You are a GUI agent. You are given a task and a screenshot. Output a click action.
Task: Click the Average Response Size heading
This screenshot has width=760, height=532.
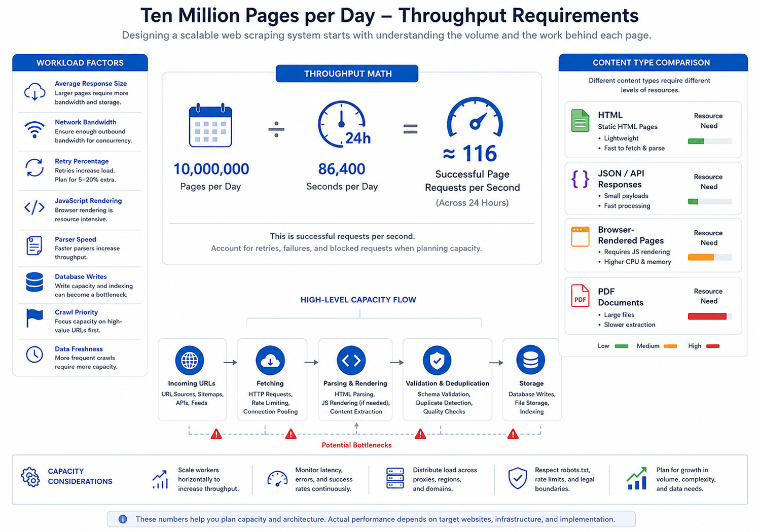click(x=91, y=83)
